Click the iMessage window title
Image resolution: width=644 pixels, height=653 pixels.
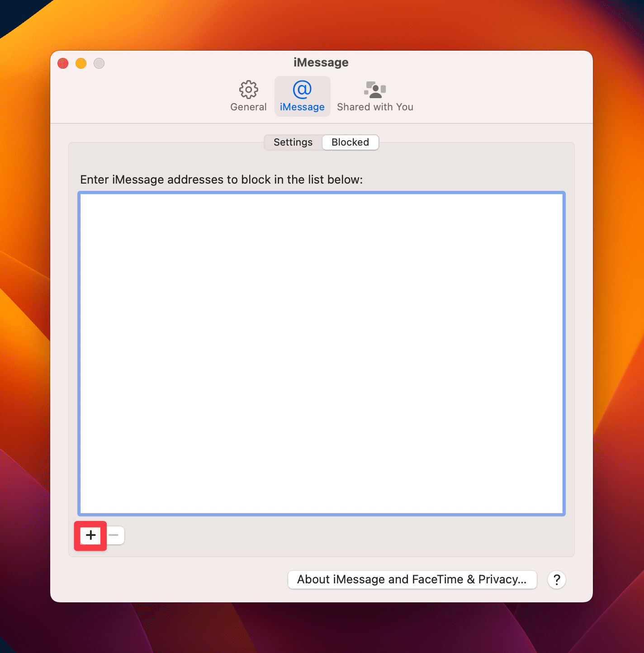(321, 62)
